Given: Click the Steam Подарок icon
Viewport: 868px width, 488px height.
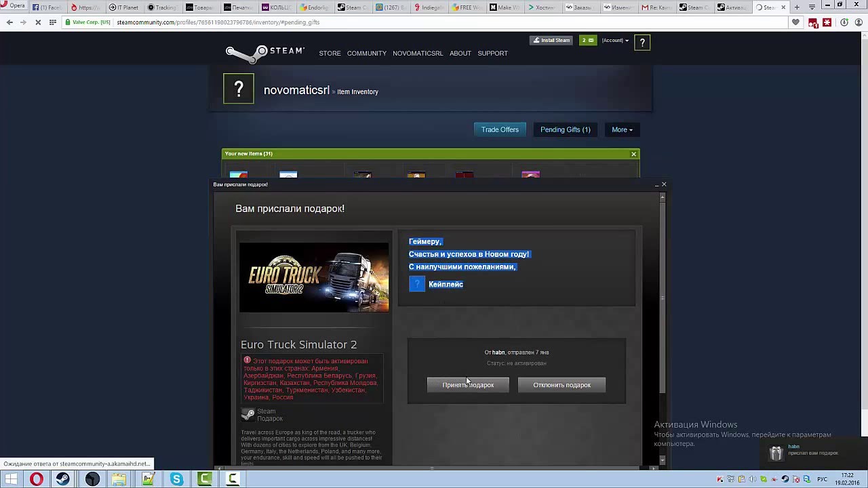Looking at the screenshot, I should 248,414.
